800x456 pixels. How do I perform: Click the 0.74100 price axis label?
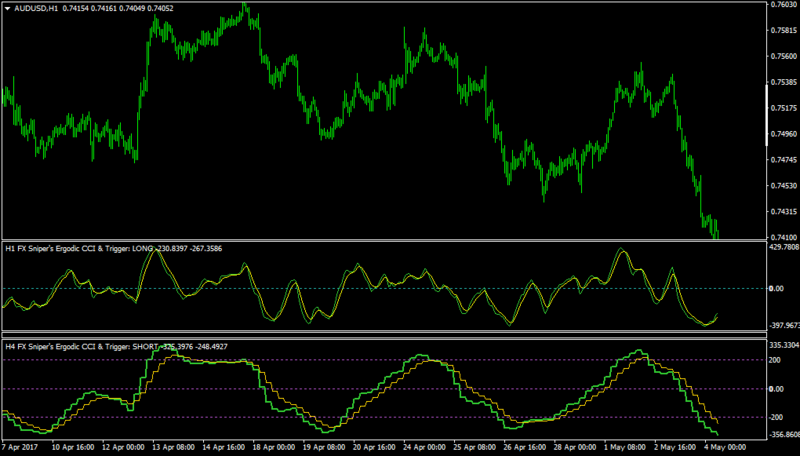[783, 237]
